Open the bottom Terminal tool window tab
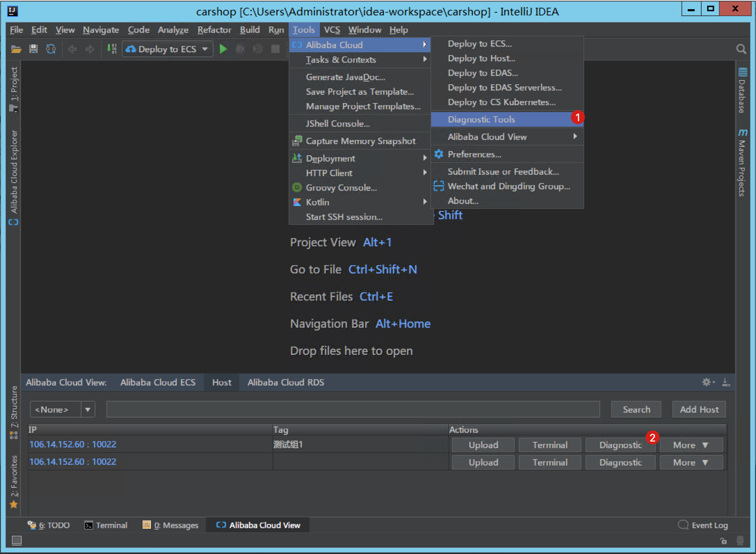This screenshot has width=756, height=554. [x=106, y=525]
